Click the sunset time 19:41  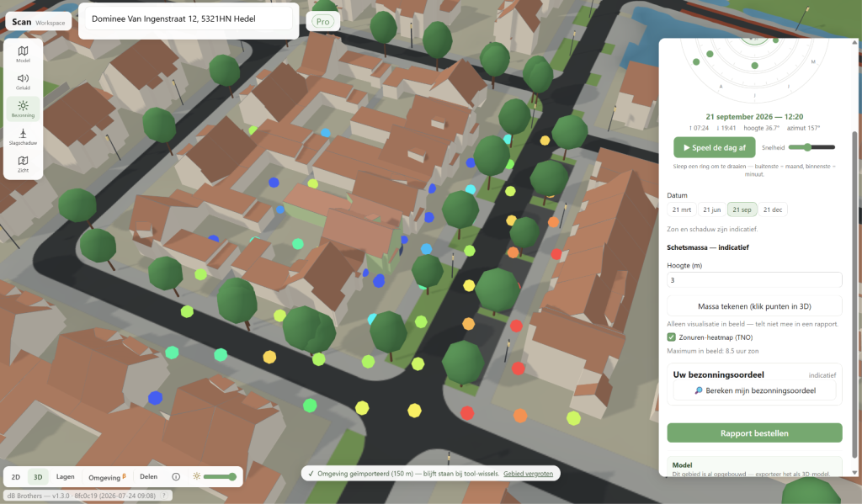pos(726,128)
